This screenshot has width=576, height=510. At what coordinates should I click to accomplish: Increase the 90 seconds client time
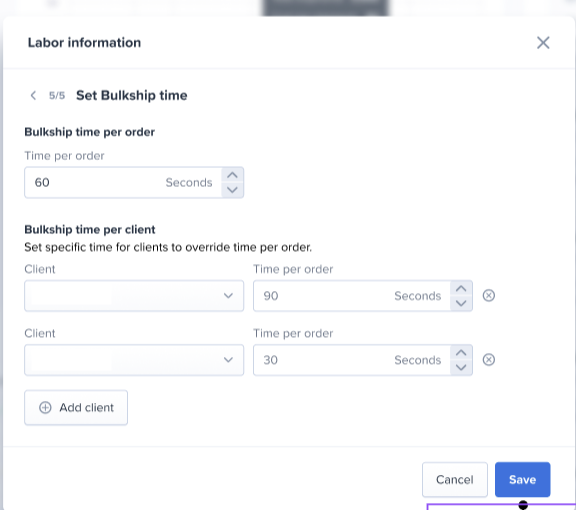(x=461, y=288)
